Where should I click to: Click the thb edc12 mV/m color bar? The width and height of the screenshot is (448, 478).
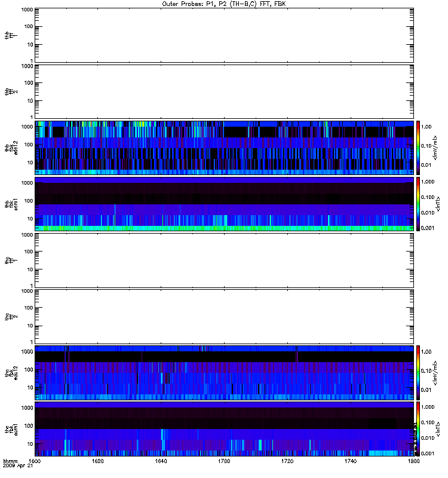[419, 147]
